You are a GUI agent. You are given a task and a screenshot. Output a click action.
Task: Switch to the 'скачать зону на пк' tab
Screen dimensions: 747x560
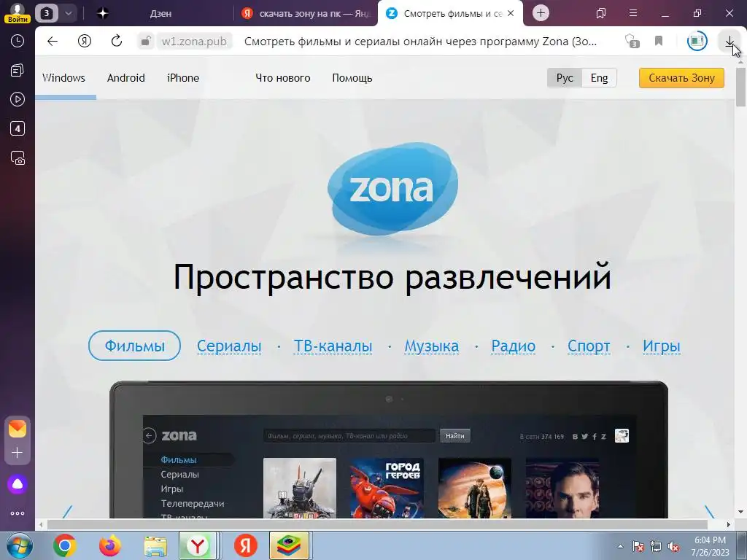pyautogui.click(x=305, y=13)
